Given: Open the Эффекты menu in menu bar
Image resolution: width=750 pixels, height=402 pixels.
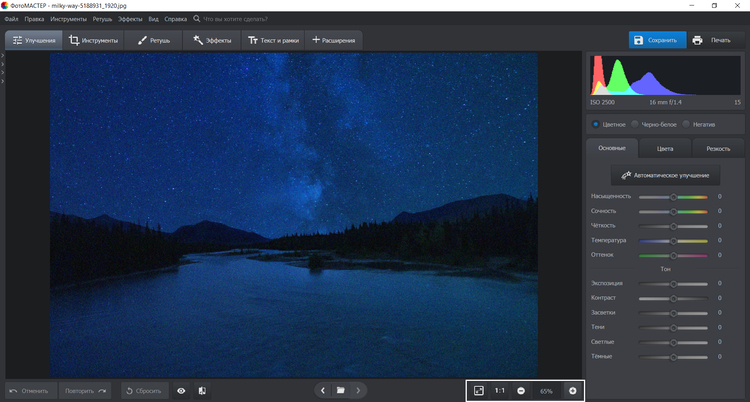Looking at the screenshot, I should pyautogui.click(x=130, y=19).
